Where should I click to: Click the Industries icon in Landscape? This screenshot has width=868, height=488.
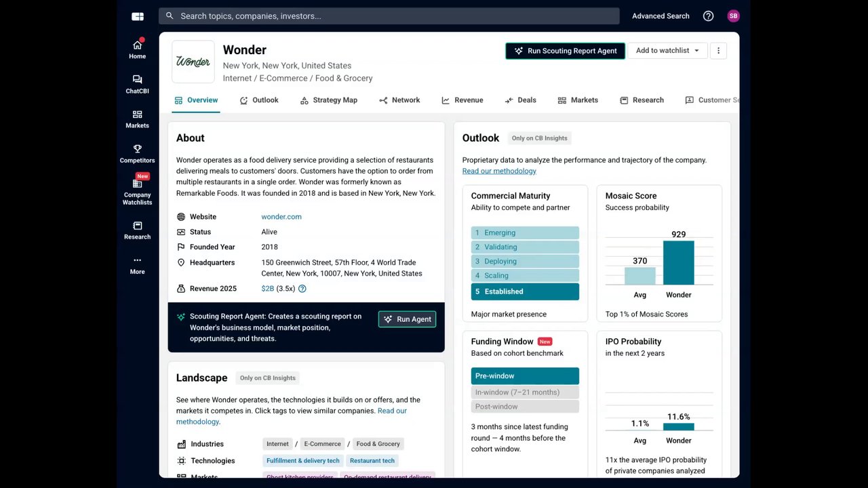tap(181, 444)
